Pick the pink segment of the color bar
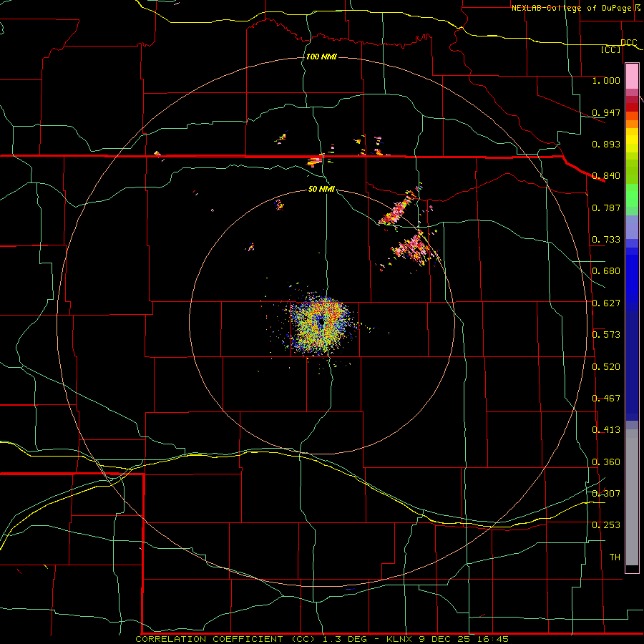644x644 pixels. coord(632,76)
